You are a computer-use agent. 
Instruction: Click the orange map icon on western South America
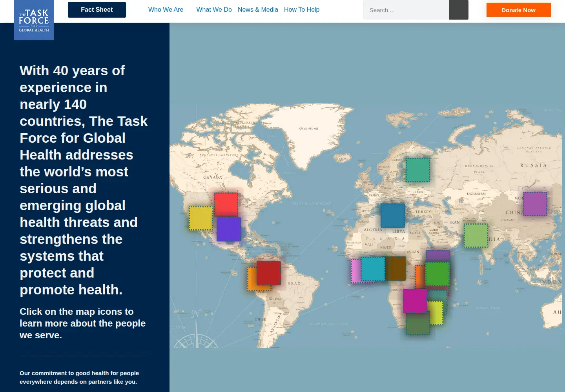click(252, 279)
